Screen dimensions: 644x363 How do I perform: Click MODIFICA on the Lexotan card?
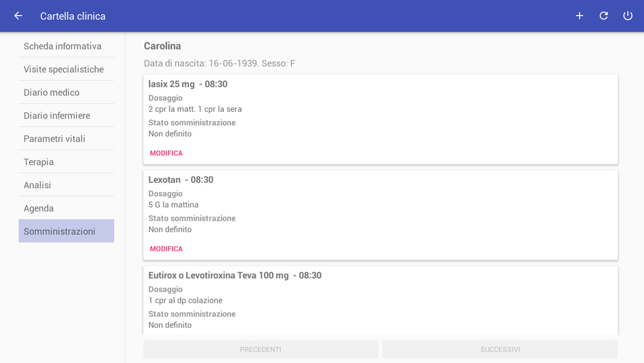tap(166, 249)
